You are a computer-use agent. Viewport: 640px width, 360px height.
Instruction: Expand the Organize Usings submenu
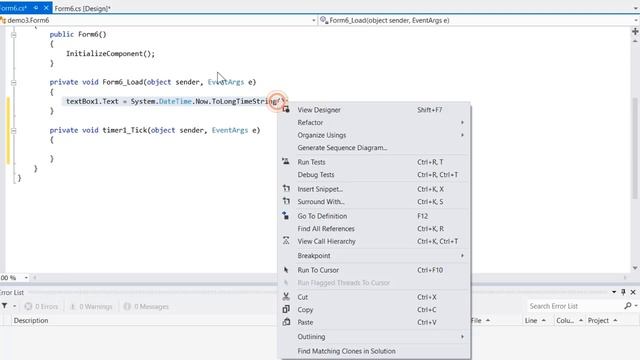coord(462,135)
